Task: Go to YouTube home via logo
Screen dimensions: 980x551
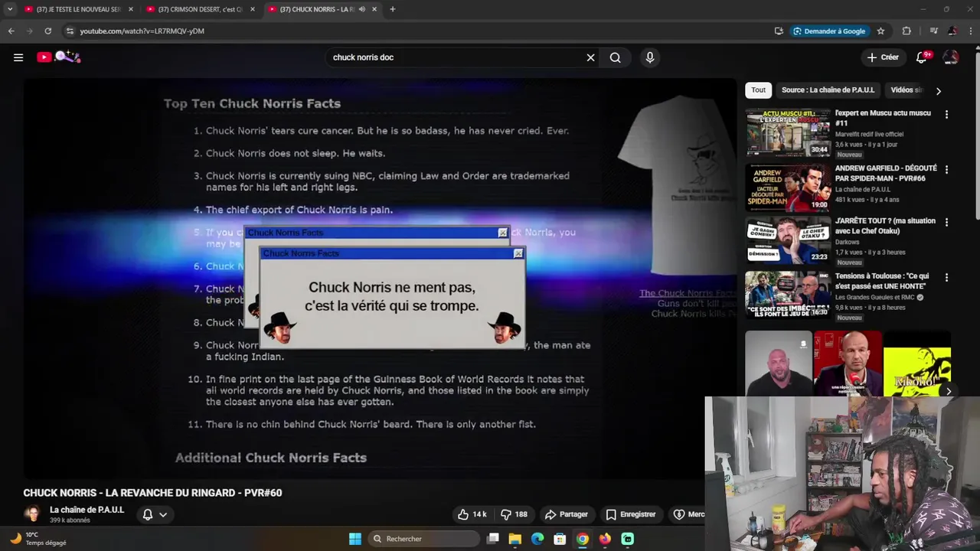Action: pyautogui.click(x=59, y=57)
